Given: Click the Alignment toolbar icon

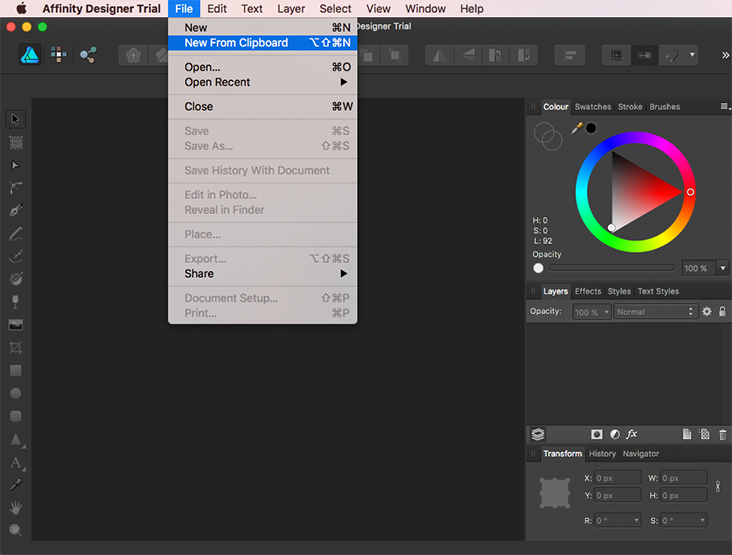Looking at the screenshot, I should click(570, 56).
